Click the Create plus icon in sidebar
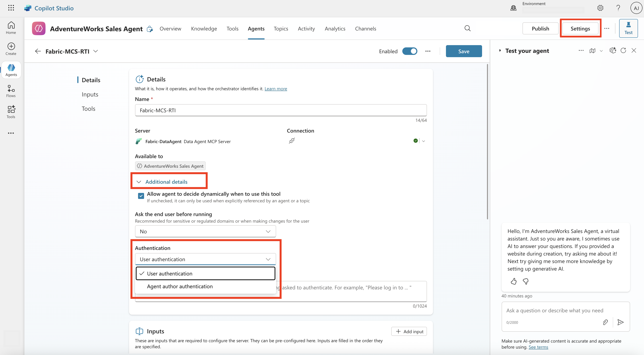 pos(11,46)
